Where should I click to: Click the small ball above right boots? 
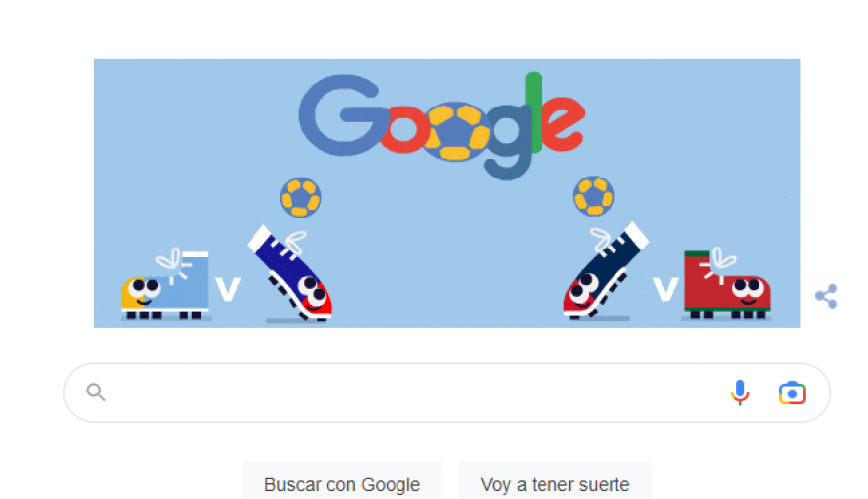pyautogui.click(x=593, y=196)
